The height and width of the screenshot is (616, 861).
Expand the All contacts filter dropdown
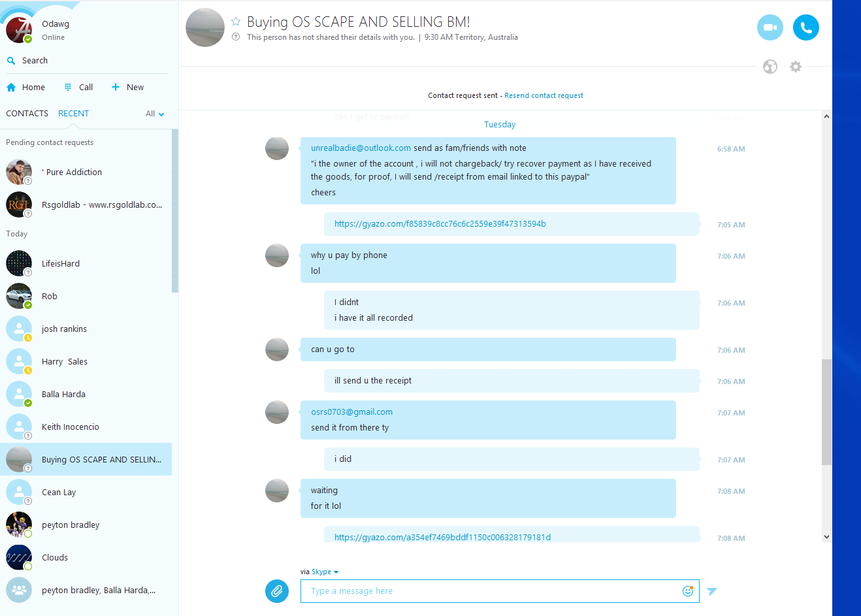pos(155,114)
